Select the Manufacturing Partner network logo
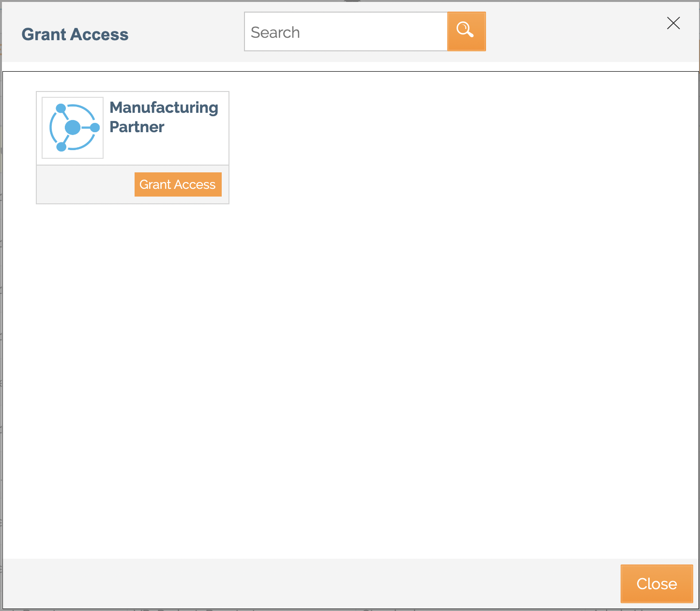Image resolution: width=700 pixels, height=611 pixels. [73, 128]
